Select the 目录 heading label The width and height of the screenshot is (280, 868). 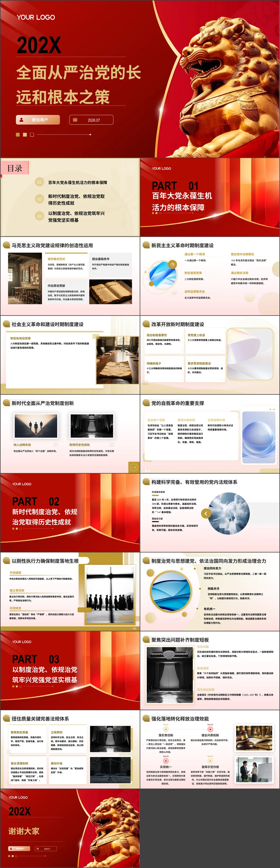(x=15, y=168)
